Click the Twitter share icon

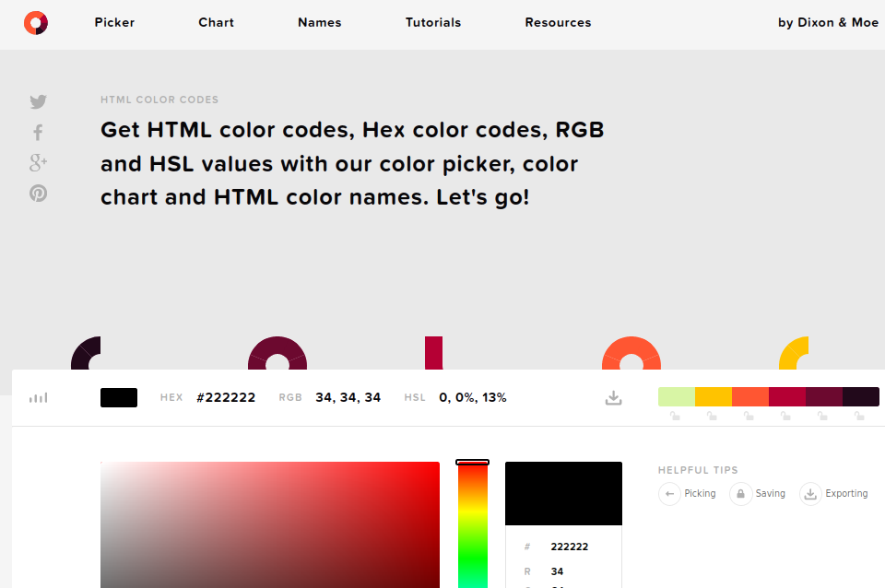pos(38,101)
